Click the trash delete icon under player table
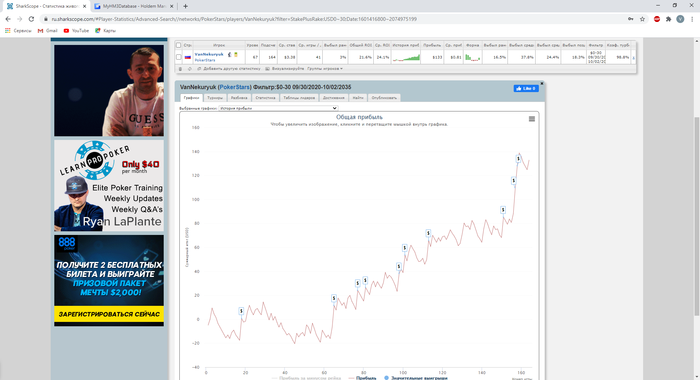Image resolution: width=700 pixels, height=380 pixels. click(x=180, y=69)
